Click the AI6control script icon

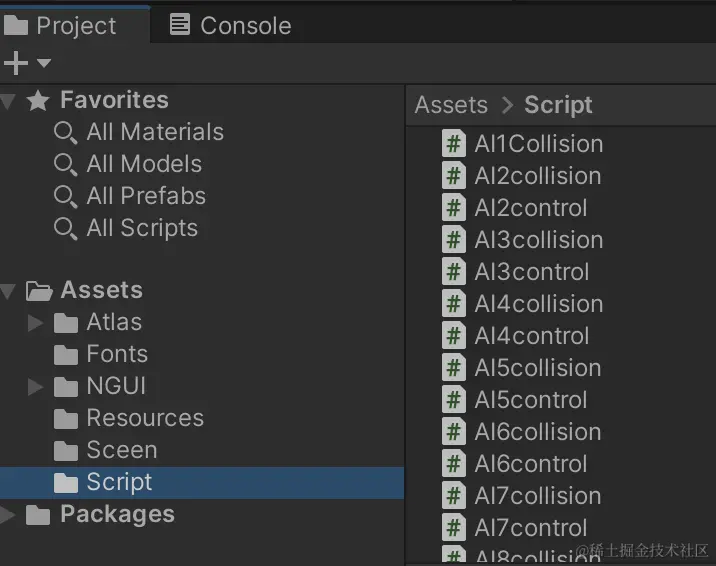[454, 464]
